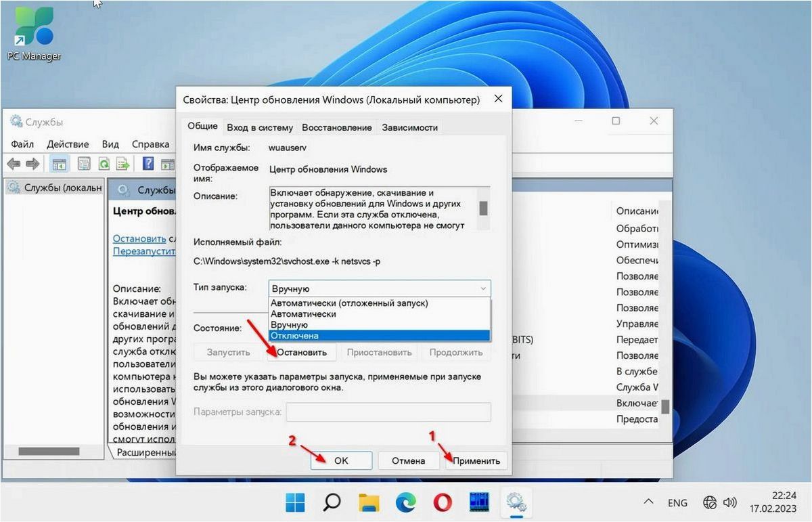Screen dimensions: 812x522
Task: Click the Перезапустить link in Services pane
Action: coord(144,251)
